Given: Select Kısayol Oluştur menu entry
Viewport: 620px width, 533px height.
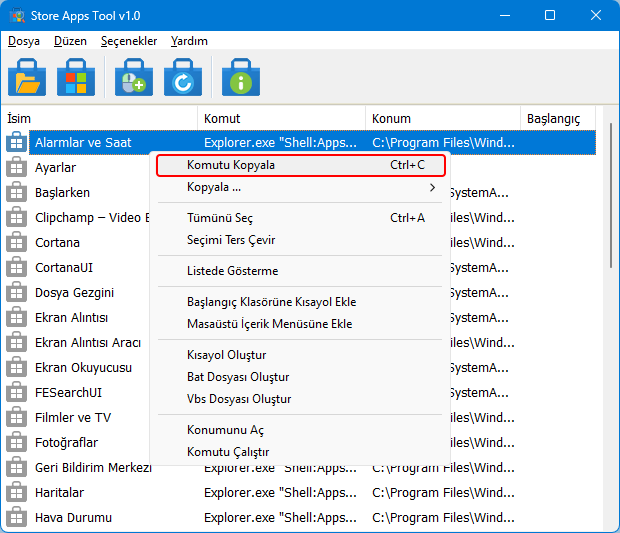Looking at the screenshot, I should 301,355.
